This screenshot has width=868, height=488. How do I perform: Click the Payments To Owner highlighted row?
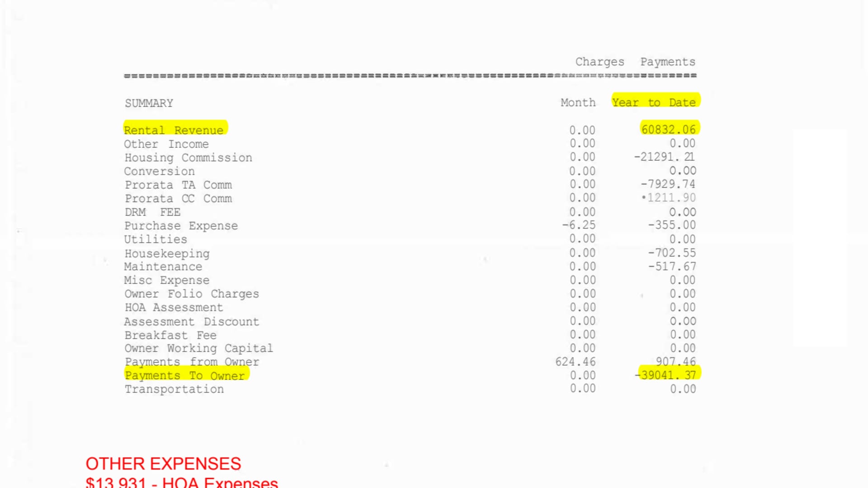[x=185, y=375]
